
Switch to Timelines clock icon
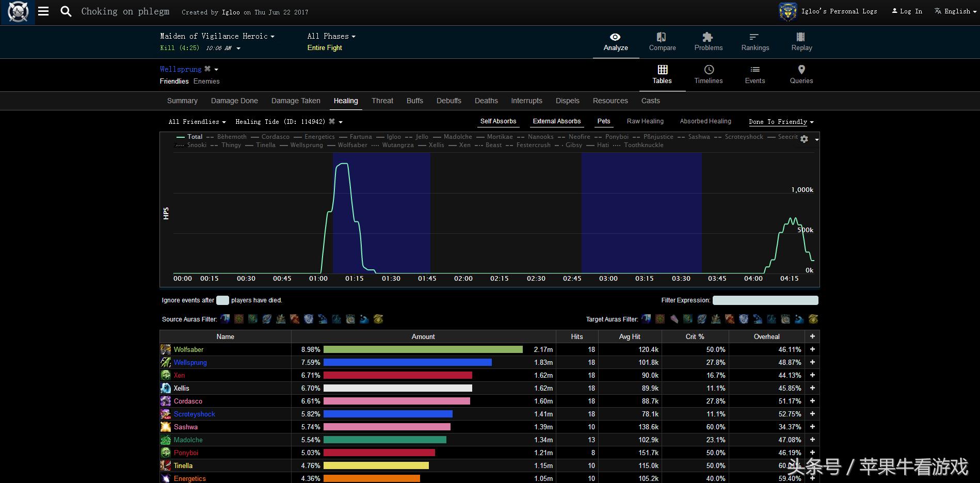coord(709,70)
